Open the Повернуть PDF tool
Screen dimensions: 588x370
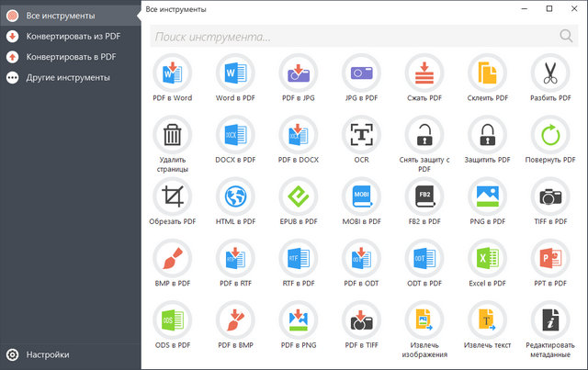click(550, 135)
